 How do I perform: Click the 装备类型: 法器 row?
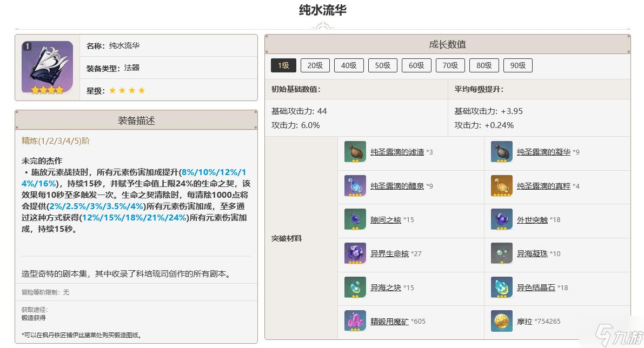pyautogui.click(x=168, y=68)
